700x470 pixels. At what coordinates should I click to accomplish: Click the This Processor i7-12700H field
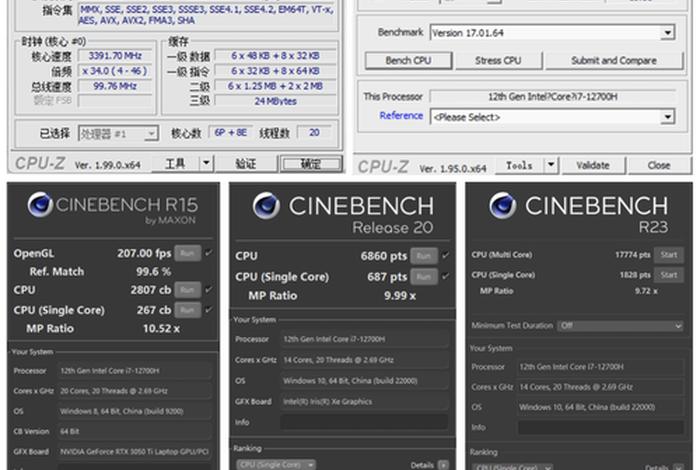[552, 96]
